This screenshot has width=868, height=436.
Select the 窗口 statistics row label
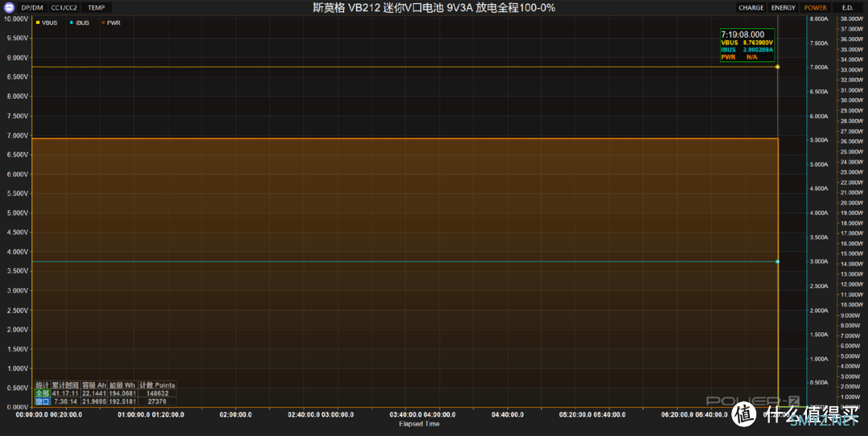[x=42, y=401]
